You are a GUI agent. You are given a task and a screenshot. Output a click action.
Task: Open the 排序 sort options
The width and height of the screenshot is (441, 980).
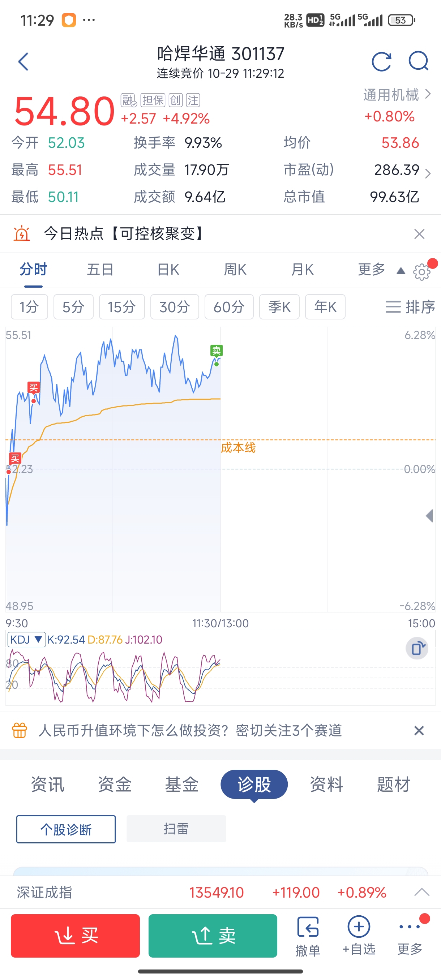[x=410, y=307]
